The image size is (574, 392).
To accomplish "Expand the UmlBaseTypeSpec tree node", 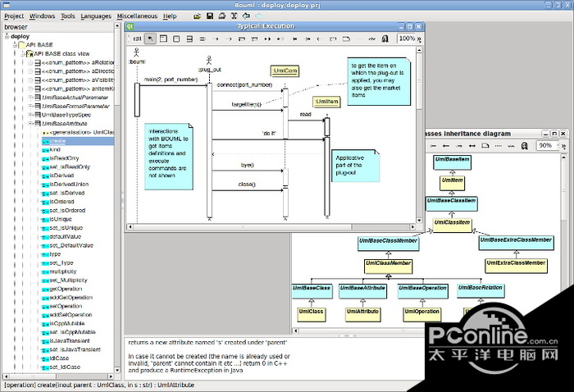I will pos(30,115).
